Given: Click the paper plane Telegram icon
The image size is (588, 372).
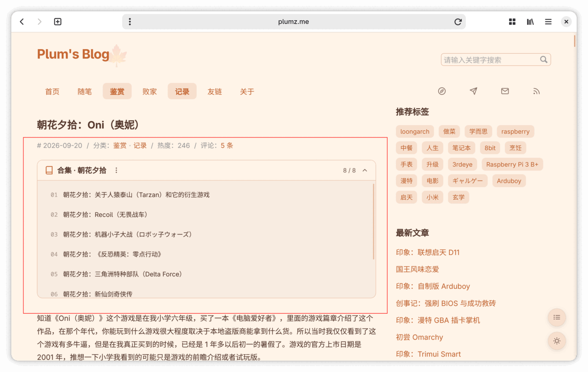Looking at the screenshot, I should [473, 91].
